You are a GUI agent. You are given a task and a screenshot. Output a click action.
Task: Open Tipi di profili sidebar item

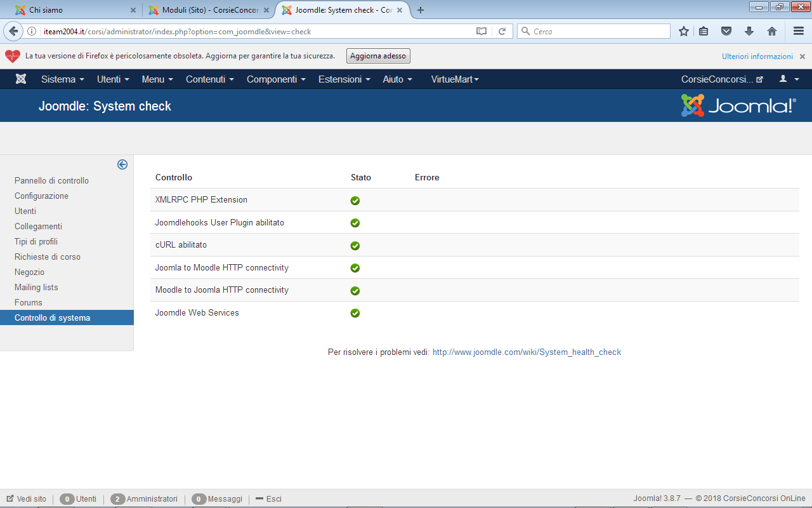click(36, 242)
